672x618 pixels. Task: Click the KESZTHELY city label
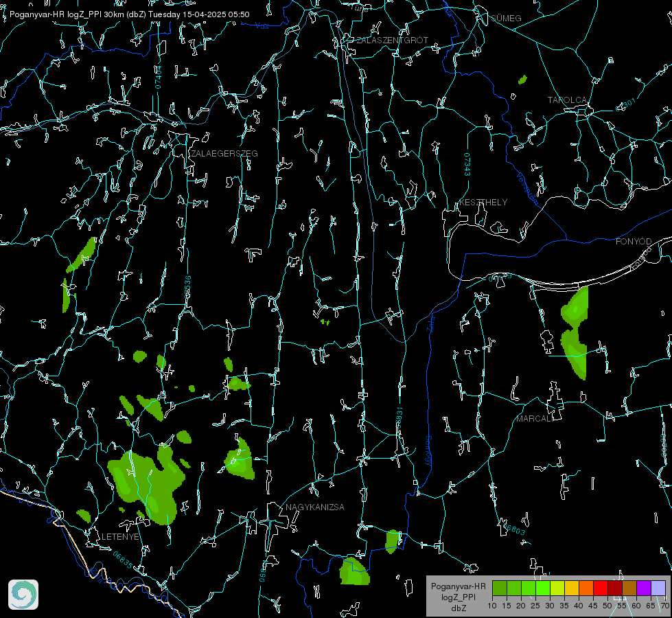click(483, 202)
